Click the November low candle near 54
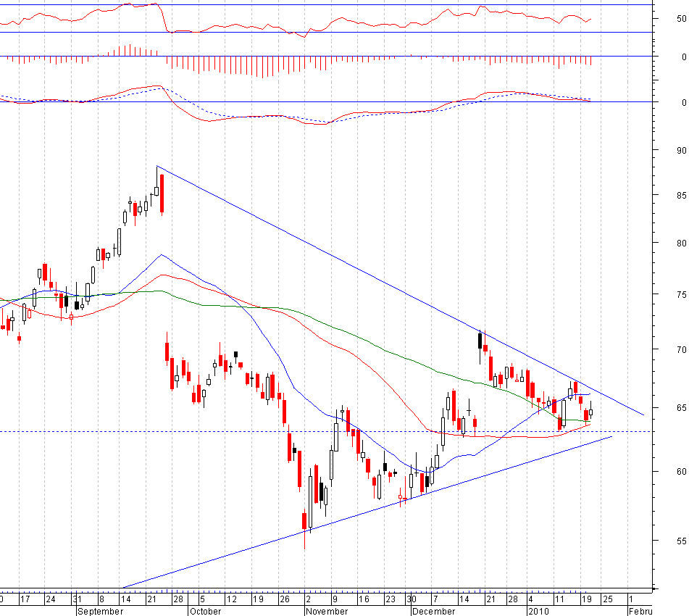The height and width of the screenshot is (616, 689). [x=304, y=521]
